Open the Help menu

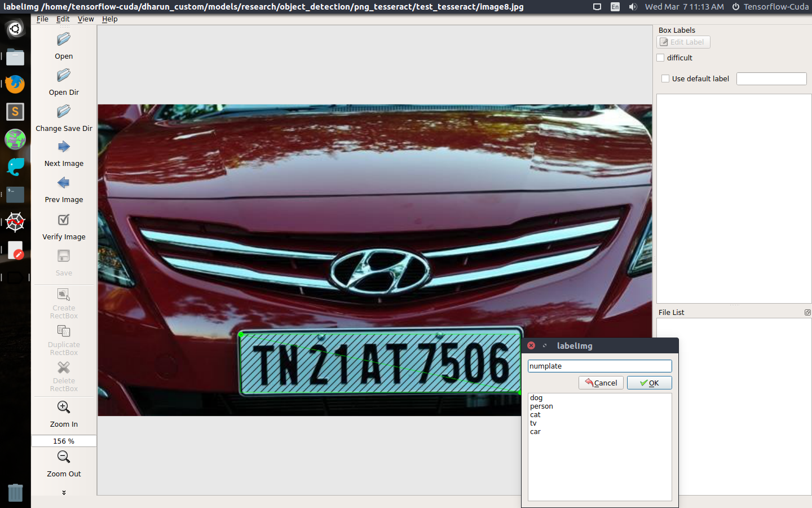(x=109, y=19)
